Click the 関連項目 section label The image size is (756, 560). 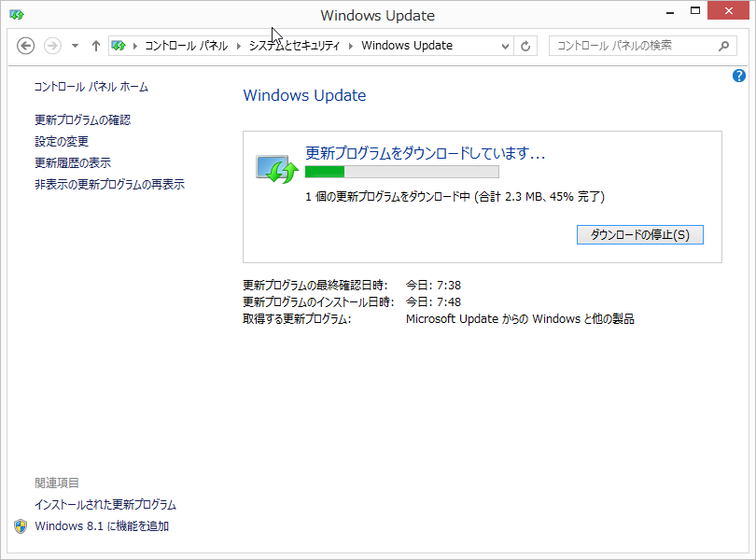point(57,483)
